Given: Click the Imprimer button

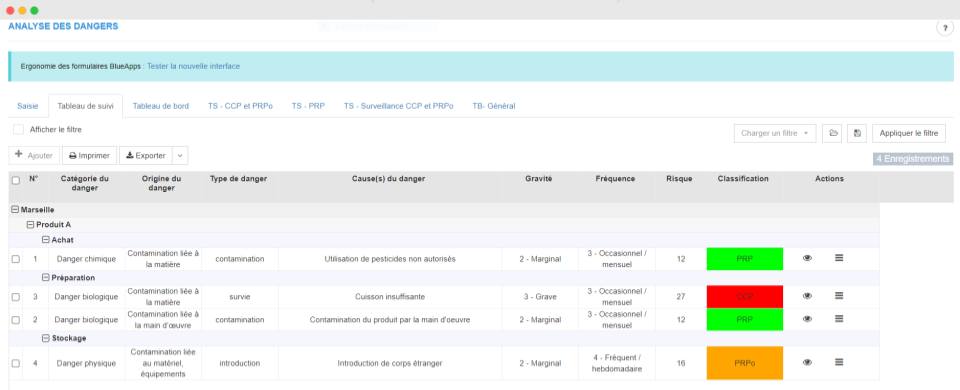Looking at the screenshot, I should (89, 156).
